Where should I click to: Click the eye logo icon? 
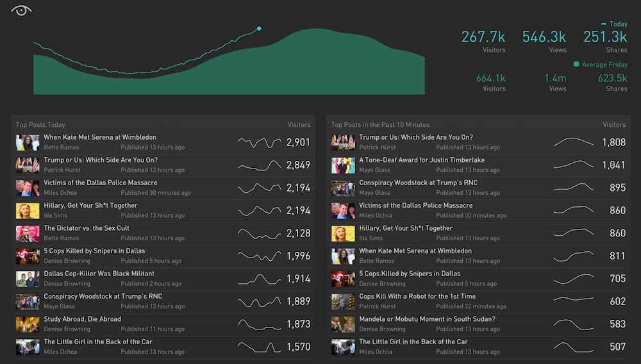[21, 10]
